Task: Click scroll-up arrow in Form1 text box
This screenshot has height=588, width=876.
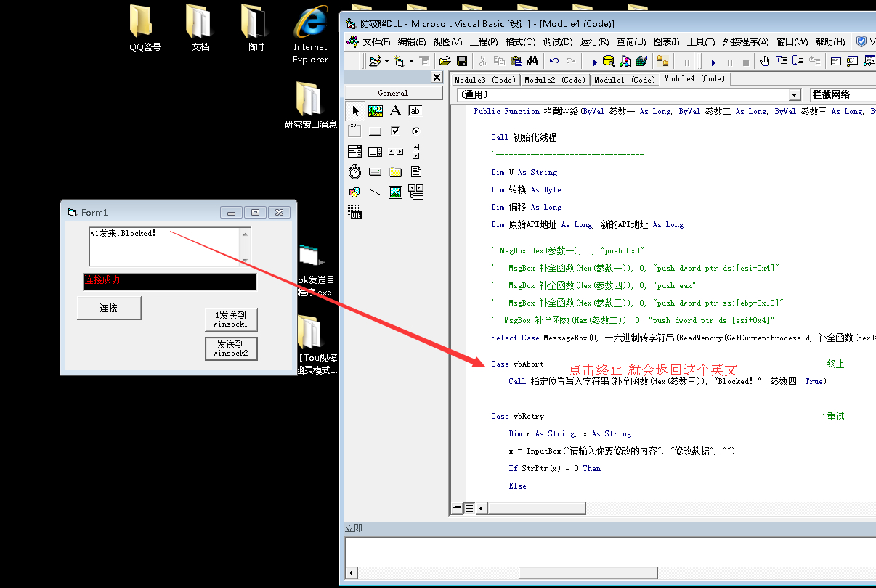Action: tap(246, 233)
